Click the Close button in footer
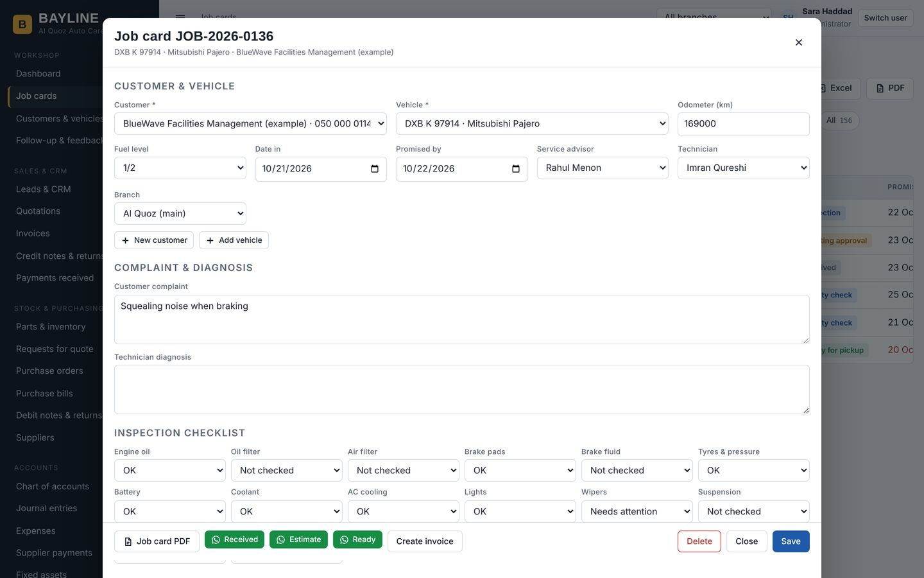 746,541
